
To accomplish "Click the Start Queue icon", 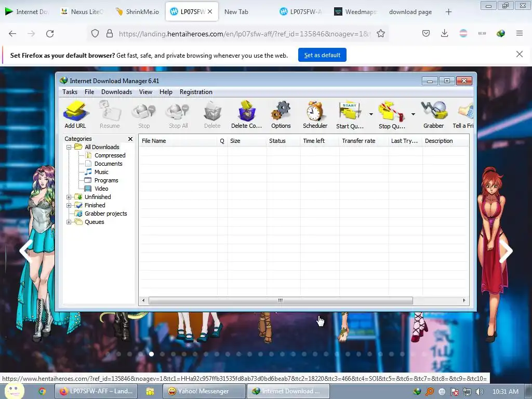I will [x=350, y=115].
